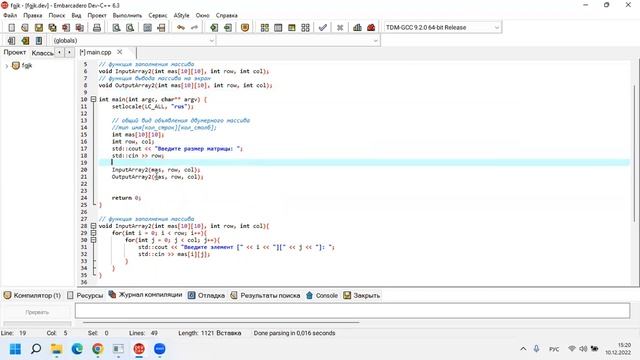Open the Проект menu
This screenshot has width=640, height=360.
point(97,15)
